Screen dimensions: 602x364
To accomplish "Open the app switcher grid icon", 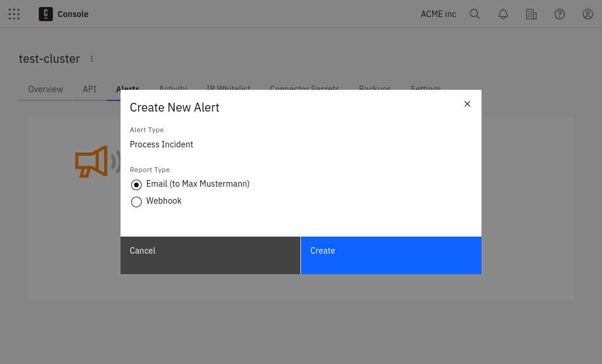I will click(14, 14).
